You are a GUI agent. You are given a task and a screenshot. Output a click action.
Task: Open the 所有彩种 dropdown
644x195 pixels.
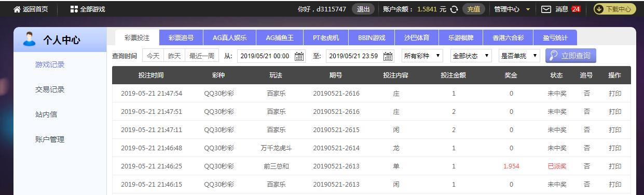click(x=422, y=56)
